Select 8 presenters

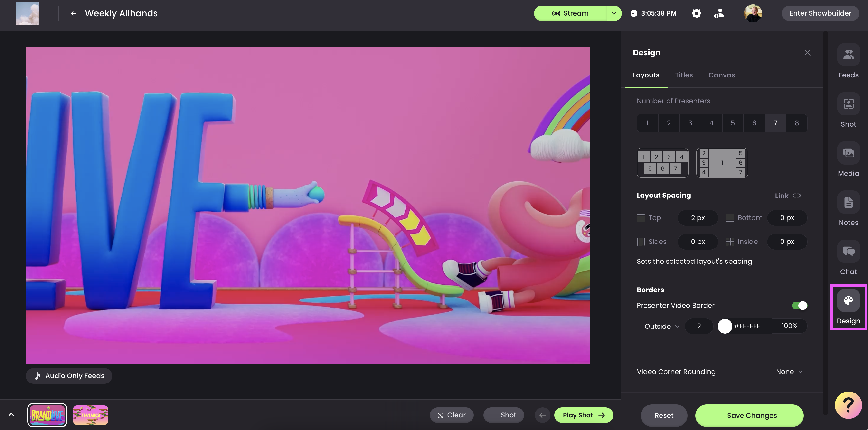coord(797,123)
